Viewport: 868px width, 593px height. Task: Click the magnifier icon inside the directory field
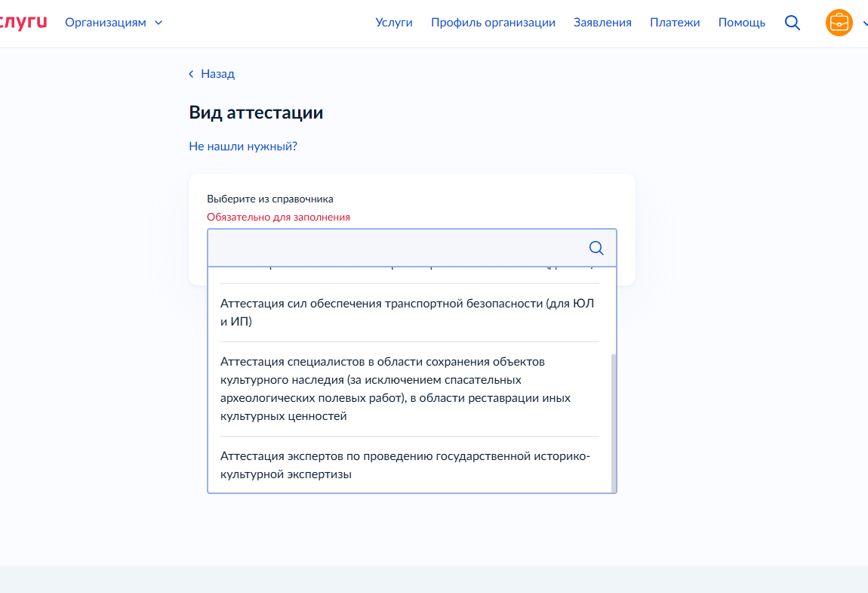pyautogui.click(x=596, y=249)
